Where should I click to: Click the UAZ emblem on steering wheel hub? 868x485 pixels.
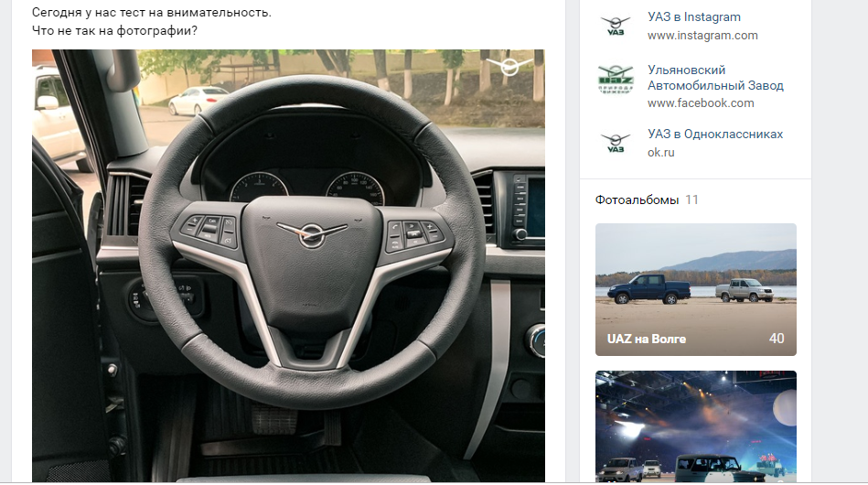312,233
